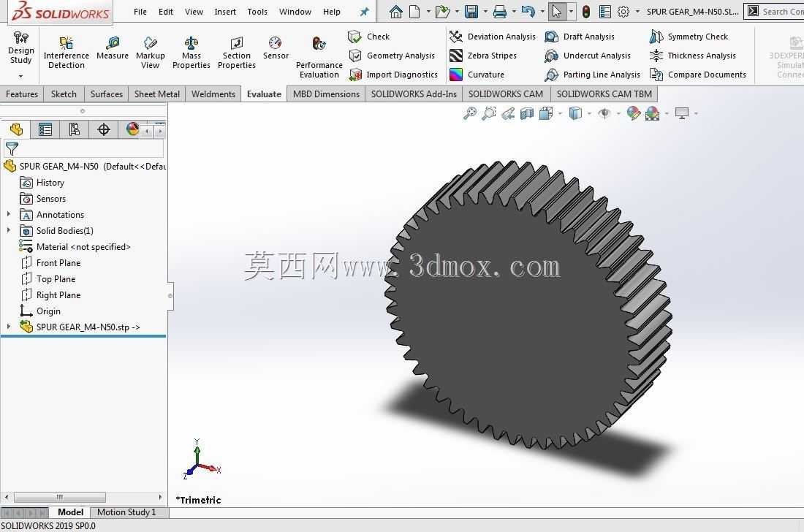This screenshot has width=804, height=532.
Task: Run Import Diagnostics
Action: (393, 75)
